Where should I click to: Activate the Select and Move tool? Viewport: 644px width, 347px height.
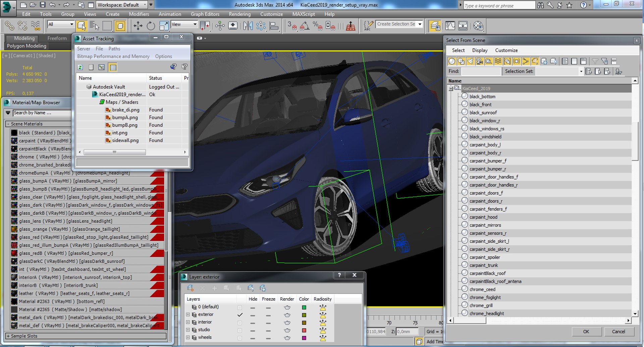click(138, 26)
